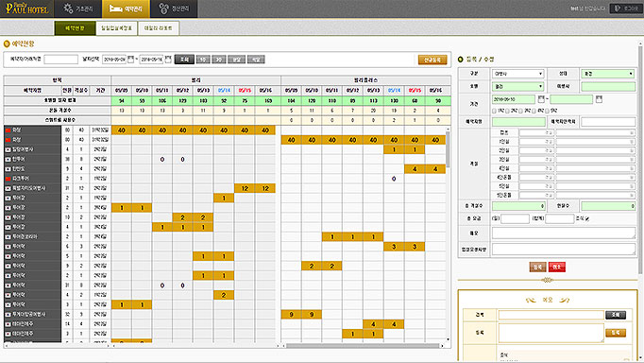Focus the 총 객실수 total rooms field

[518, 206]
